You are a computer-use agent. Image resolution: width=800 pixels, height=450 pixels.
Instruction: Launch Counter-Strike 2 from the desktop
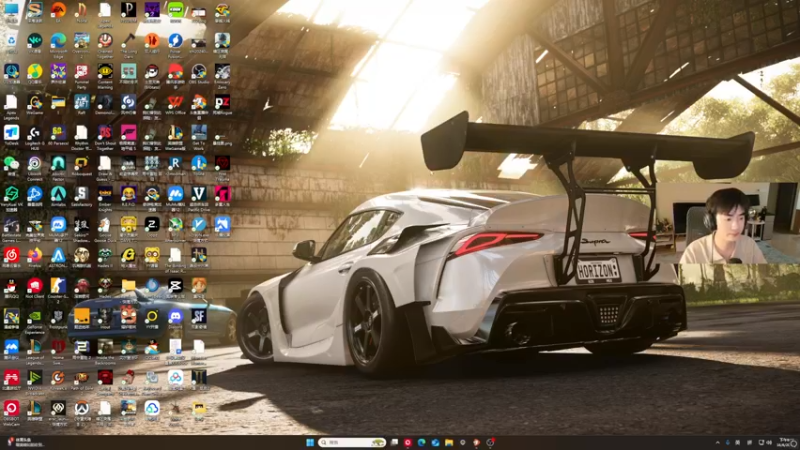(58, 286)
